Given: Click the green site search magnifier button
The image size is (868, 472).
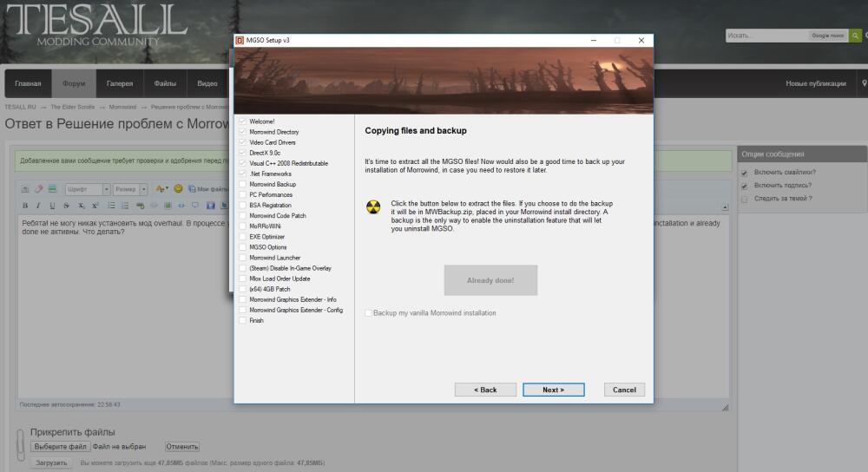Looking at the screenshot, I should coord(855,36).
